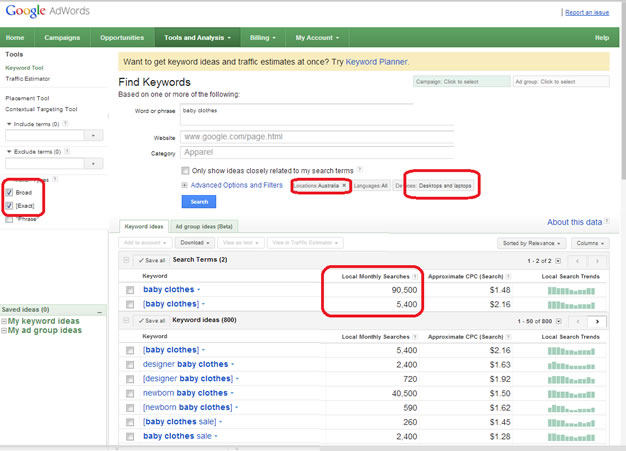The height and width of the screenshot is (451, 626).
Task: Click the Google AdWords logo
Action: click(x=48, y=11)
